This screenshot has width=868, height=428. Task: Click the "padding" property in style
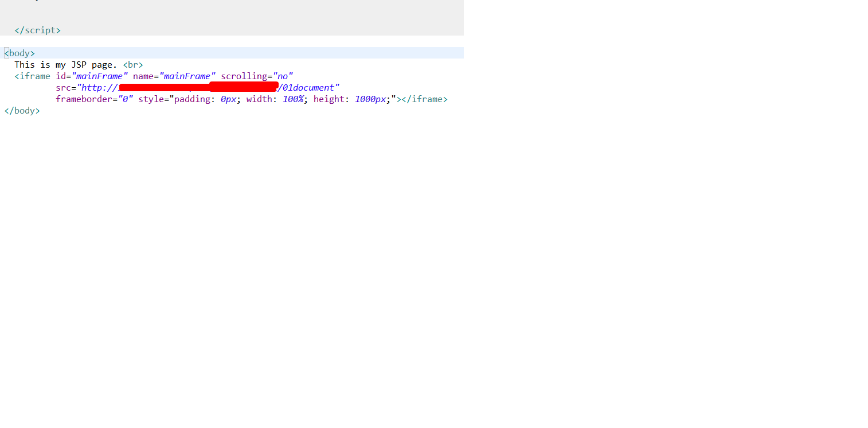click(192, 99)
